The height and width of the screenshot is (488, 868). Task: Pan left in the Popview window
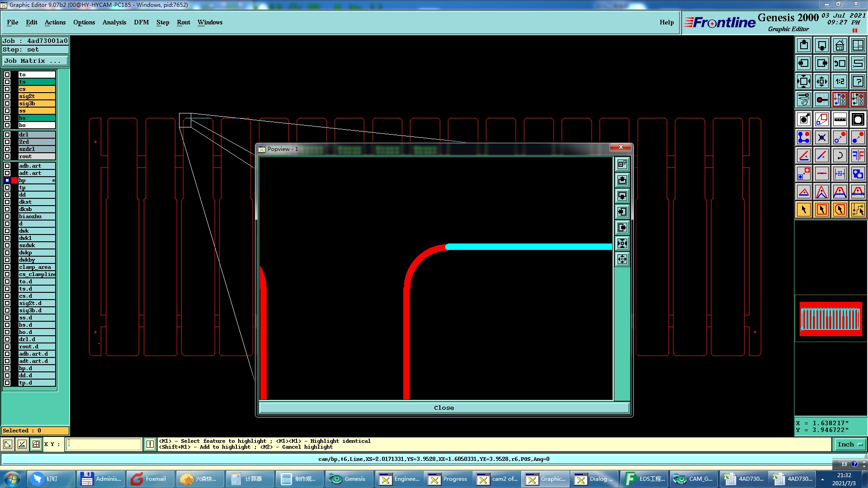pos(623,212)
